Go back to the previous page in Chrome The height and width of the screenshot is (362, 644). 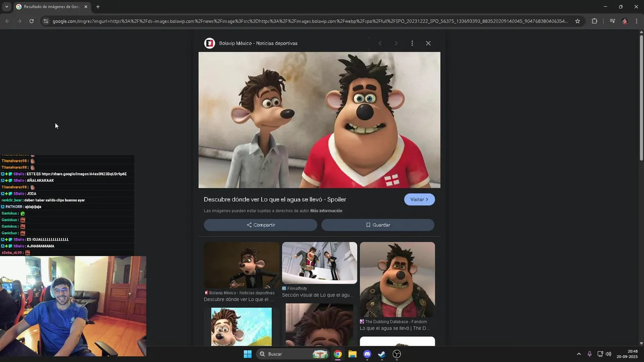click(7, 21)
